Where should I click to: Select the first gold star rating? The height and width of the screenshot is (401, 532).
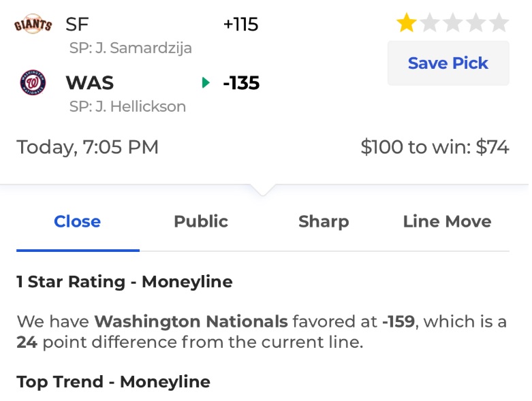[407, 22]
